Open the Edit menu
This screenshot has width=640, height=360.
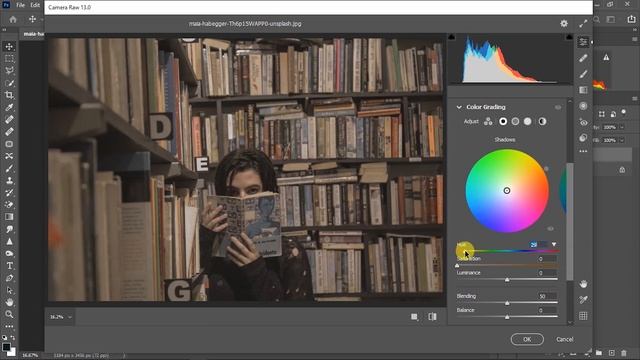[35, 5]
